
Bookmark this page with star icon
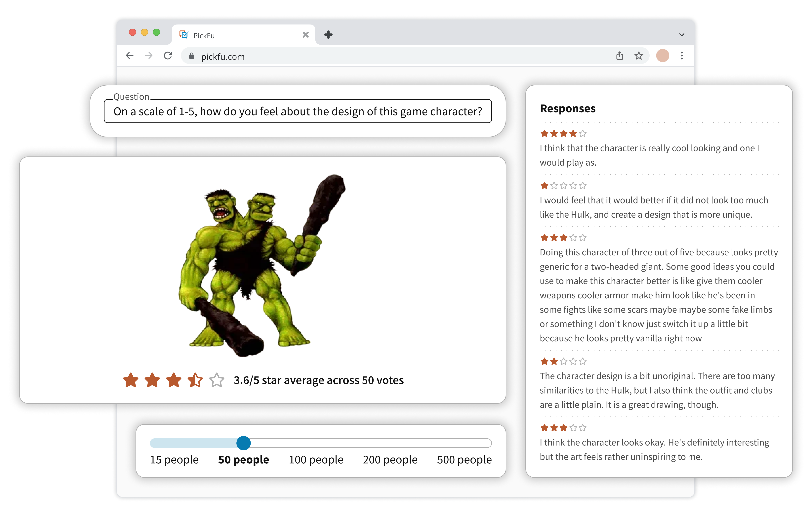click(639, 56)
